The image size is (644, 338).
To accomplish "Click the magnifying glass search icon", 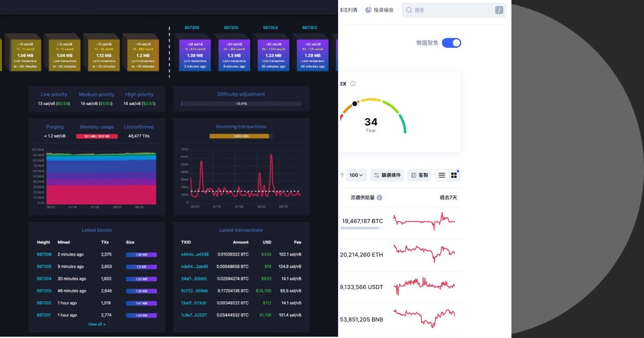I will point(409,10).
